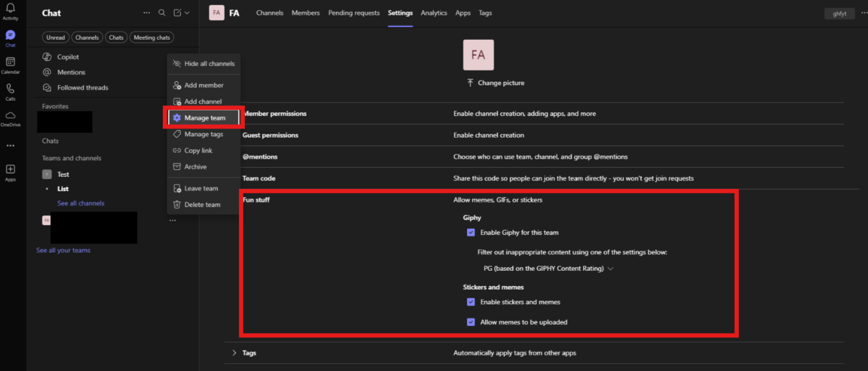Select Leave team menu entry
Screen dimensions: 868x371
pos(204,188)
